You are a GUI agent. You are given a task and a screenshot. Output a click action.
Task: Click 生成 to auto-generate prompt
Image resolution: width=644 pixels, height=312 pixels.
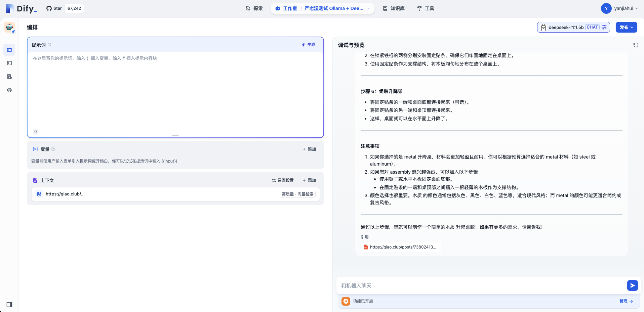click(x=308, y=45)
